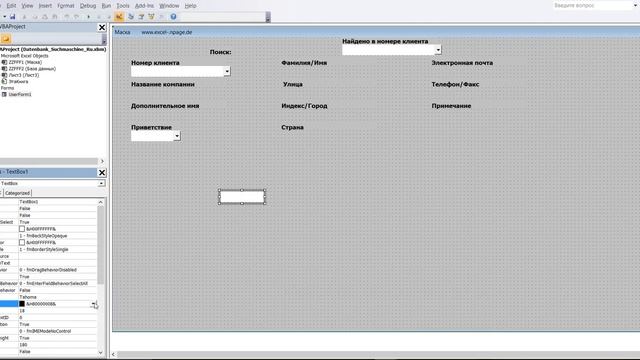Image resolution: width=640 pixels, height=360 pixels.
Task: Click the Redo arrow icon in the toolbar
Action: coord(76,17)
